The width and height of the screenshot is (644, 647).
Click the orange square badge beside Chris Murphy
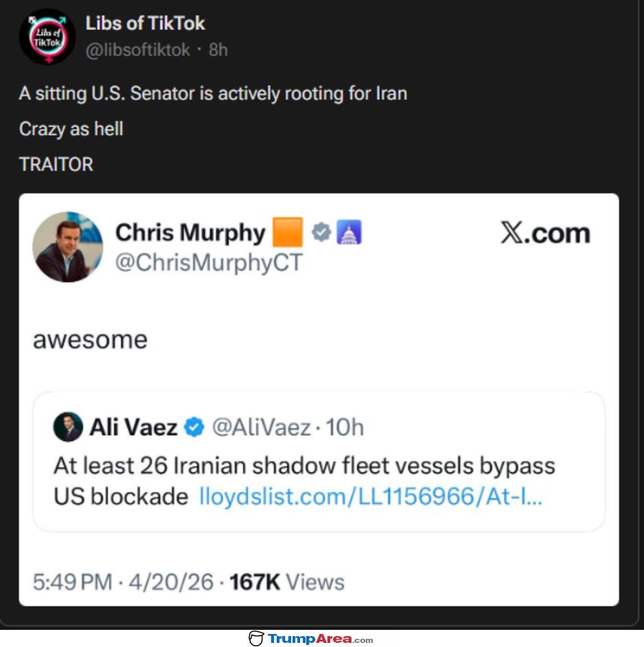click(287, 232)
